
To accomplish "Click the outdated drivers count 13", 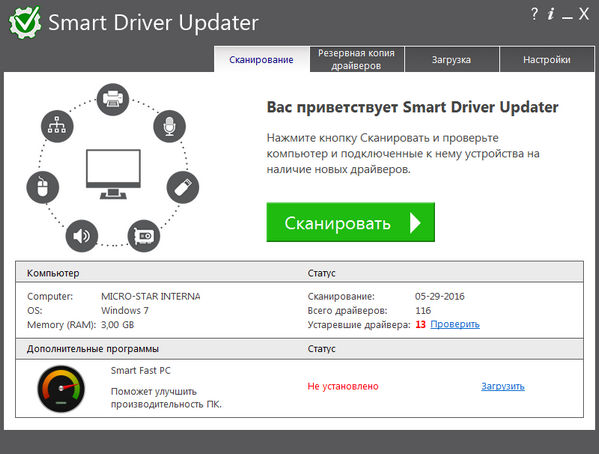I will [420, 324].
